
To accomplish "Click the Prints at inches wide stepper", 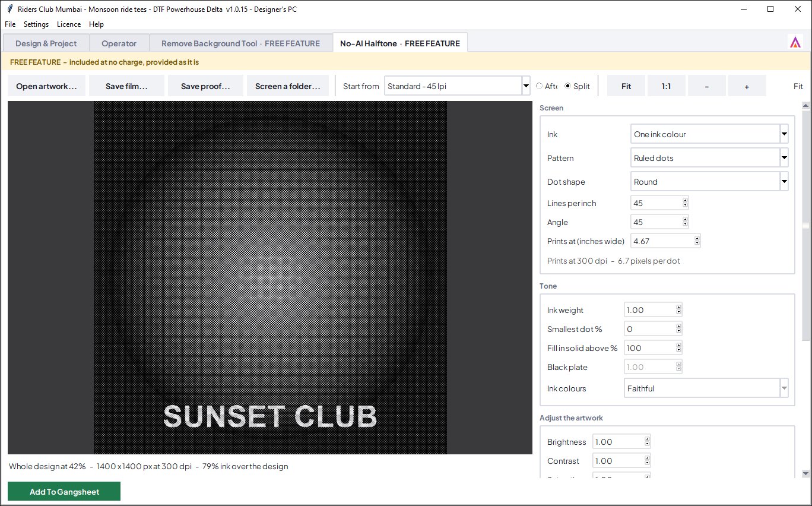I will [697, 241].
